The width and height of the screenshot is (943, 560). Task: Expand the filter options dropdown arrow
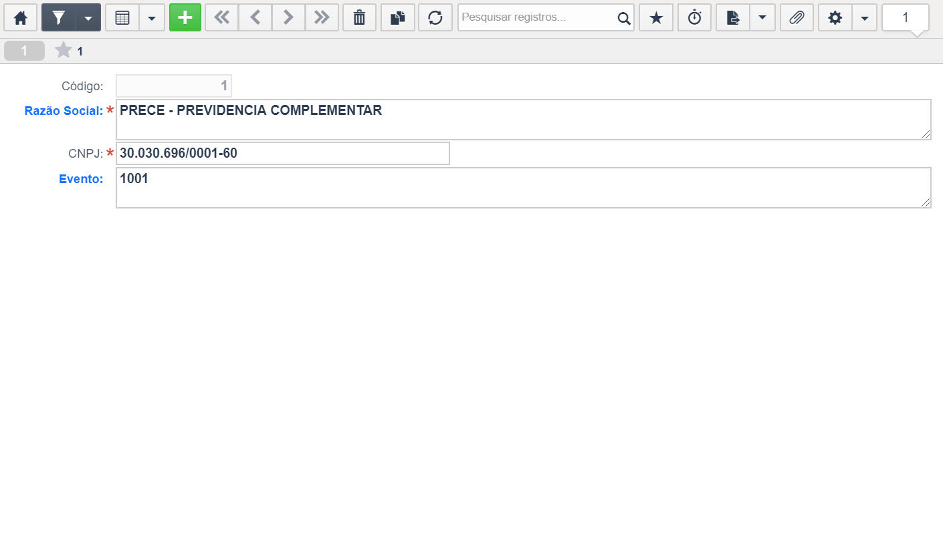coord(88,18)
